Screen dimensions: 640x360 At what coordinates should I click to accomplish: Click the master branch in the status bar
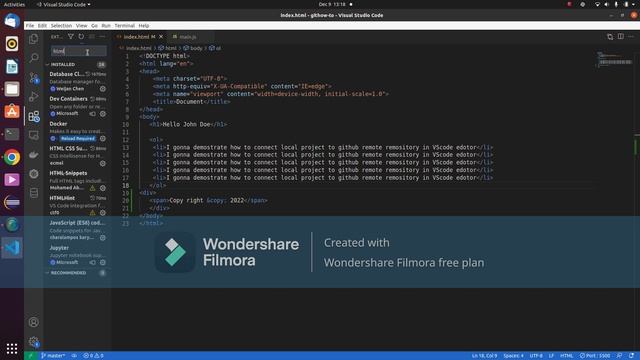pyautogui.click(x=53, y=356)
